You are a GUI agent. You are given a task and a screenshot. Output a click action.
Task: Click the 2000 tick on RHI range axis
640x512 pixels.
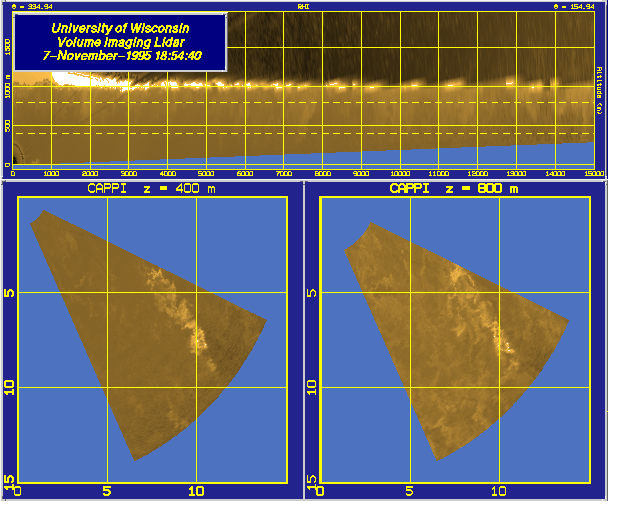[90, 174]
